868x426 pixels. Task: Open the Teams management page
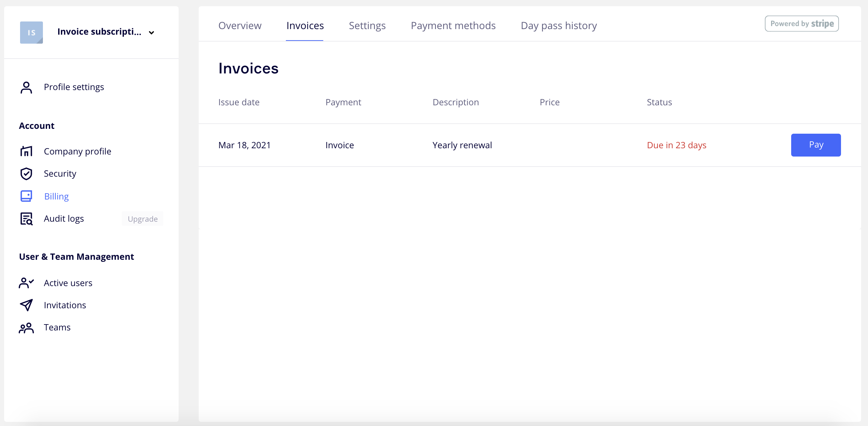point(57,327)
